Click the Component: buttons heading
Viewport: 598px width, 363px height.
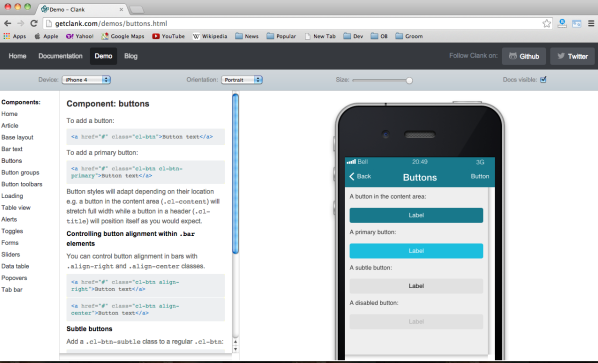pyautogui.click(x=108, y=104)
